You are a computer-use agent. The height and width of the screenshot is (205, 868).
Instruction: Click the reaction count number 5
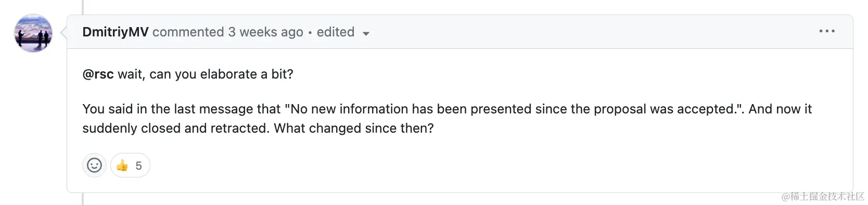click(138, 165)
